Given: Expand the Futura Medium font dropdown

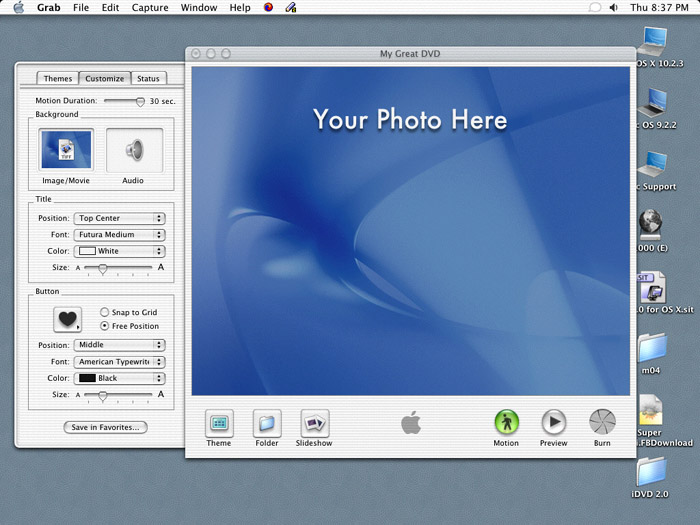Looking at the screenshot, I should tap(119, 235).
